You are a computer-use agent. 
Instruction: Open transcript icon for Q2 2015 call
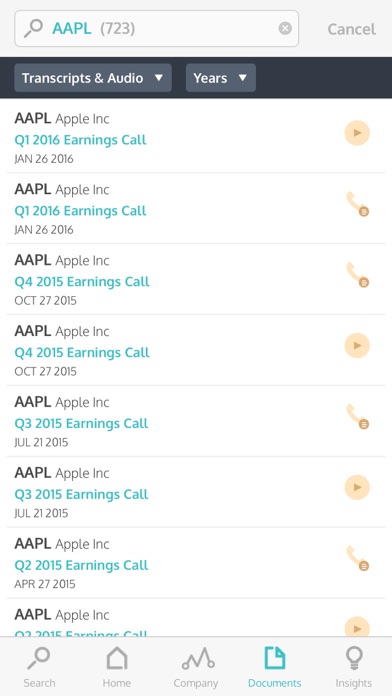358,558
